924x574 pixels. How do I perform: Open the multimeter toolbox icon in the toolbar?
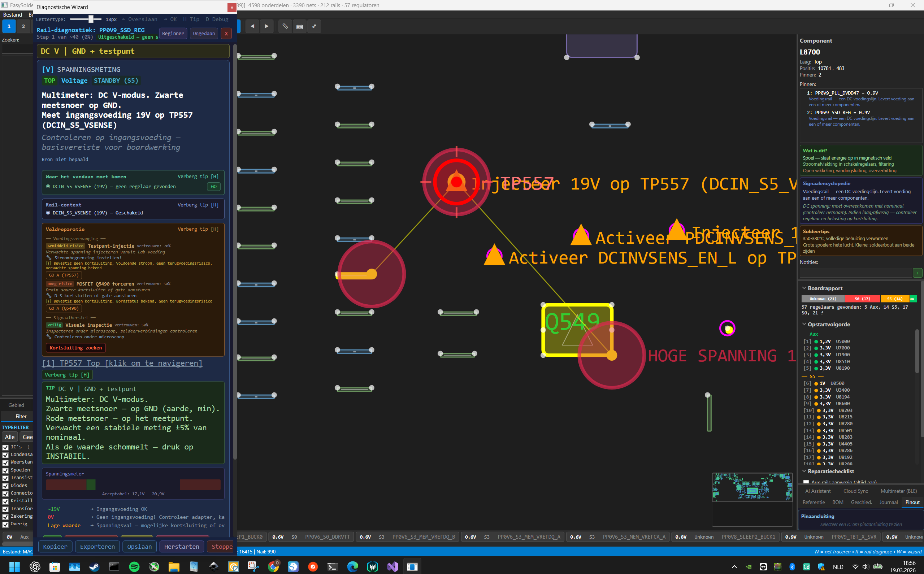300,26
